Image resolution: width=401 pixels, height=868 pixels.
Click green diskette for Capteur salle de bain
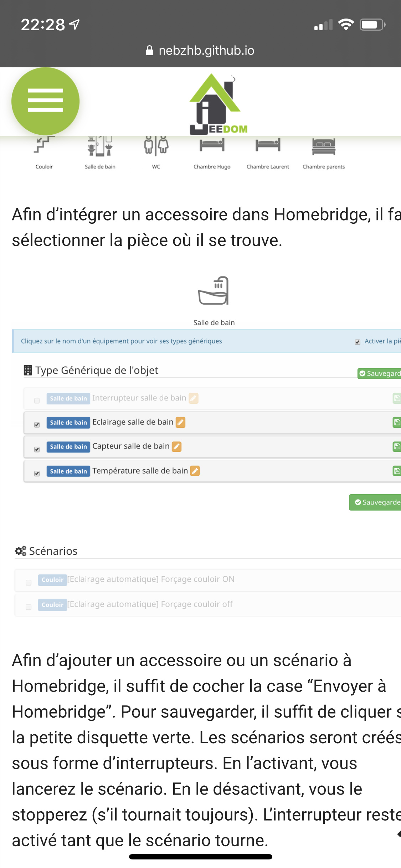click(397, 446)
